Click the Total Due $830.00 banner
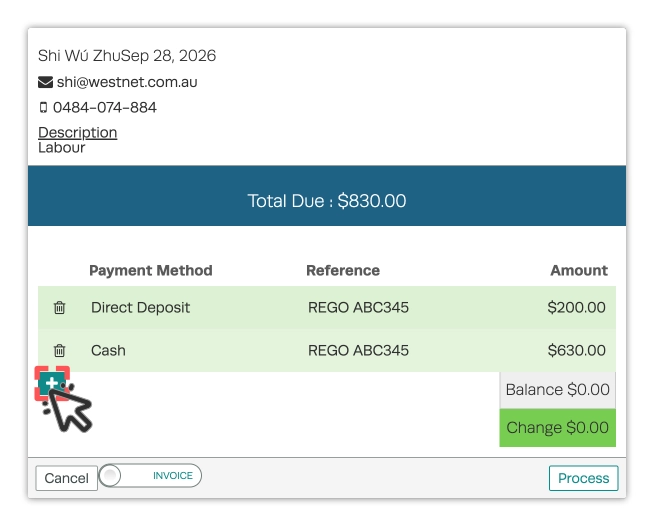The width and height of the screenshot is (654, 527). pyautogui.click(x=327, y=196)
